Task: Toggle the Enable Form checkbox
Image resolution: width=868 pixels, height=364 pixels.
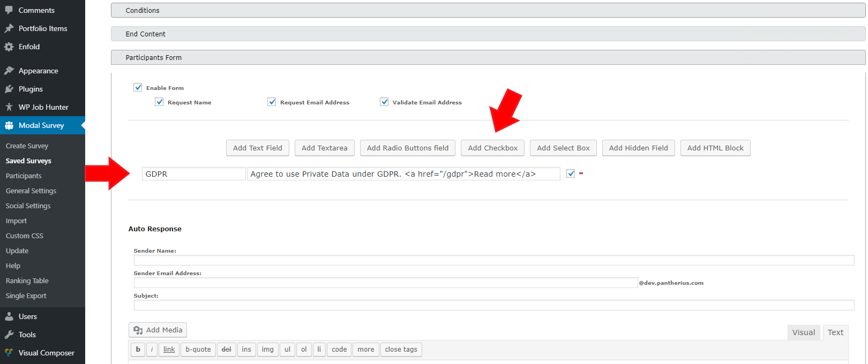Action: (x=138, y=87)
